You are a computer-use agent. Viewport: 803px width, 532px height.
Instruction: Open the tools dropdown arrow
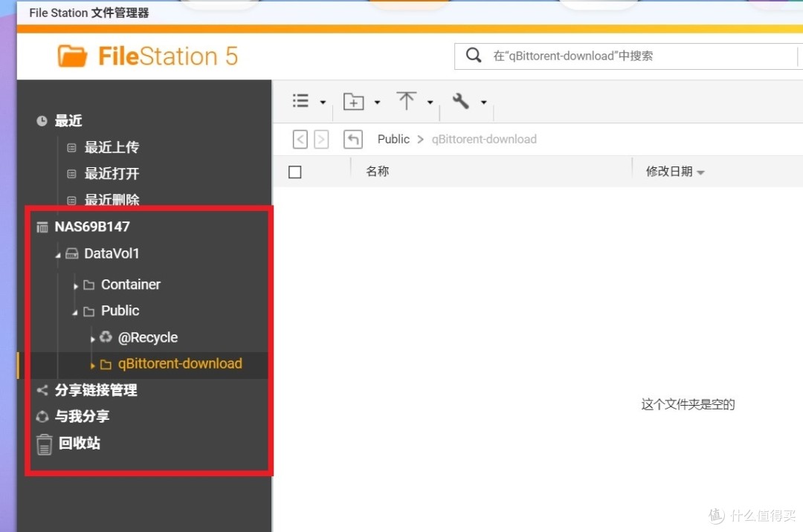tap(483, 103)
